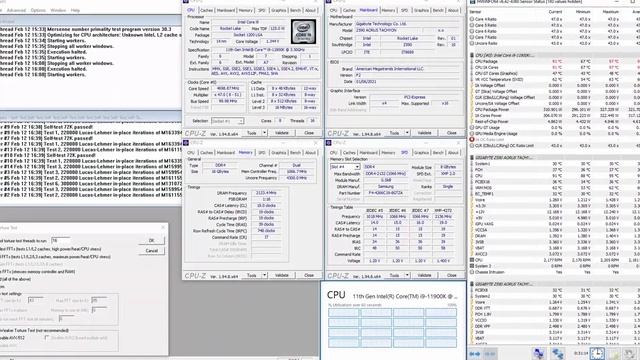Switch to About tab in CPU-Z SPD window
Image resolution: width=640 pixels, height=360 pixels.
pos(453,153)
